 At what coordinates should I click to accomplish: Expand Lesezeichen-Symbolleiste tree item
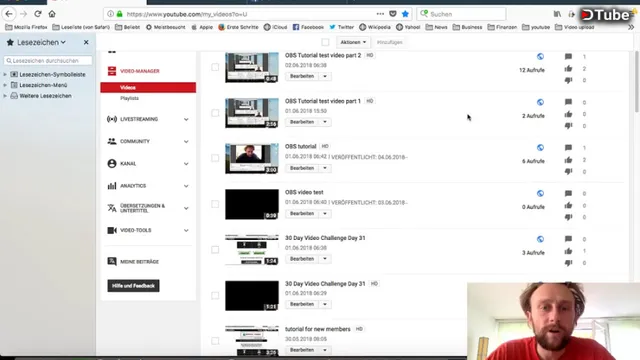click(5, 74)
